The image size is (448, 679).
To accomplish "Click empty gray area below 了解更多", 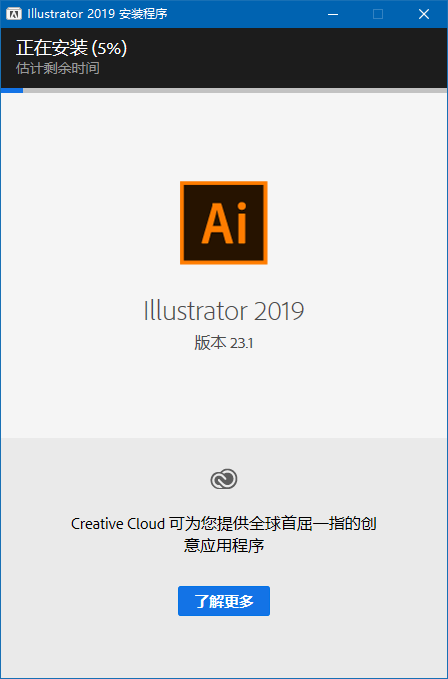I will pyautogui.click(x=224, y=647).
